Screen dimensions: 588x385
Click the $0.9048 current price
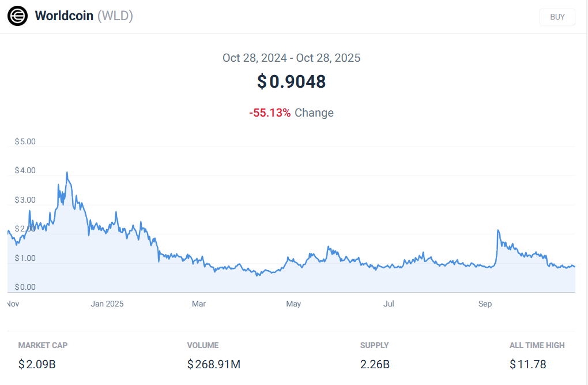point(292,81)
